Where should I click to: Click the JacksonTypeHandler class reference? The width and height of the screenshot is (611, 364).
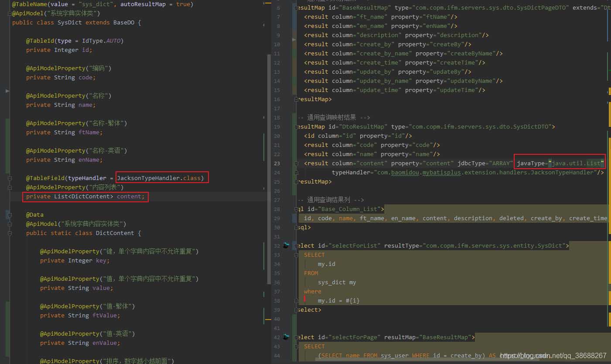pos(148,178)
